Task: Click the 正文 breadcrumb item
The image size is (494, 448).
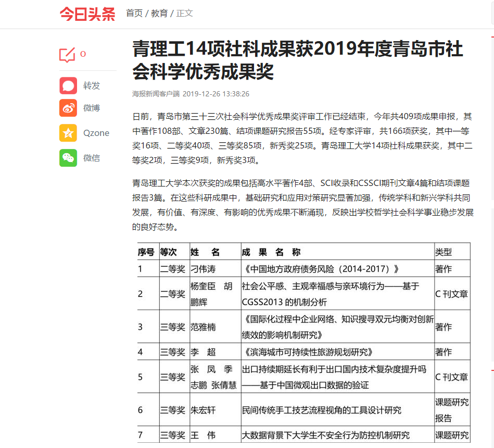Action: coord(185,14)
